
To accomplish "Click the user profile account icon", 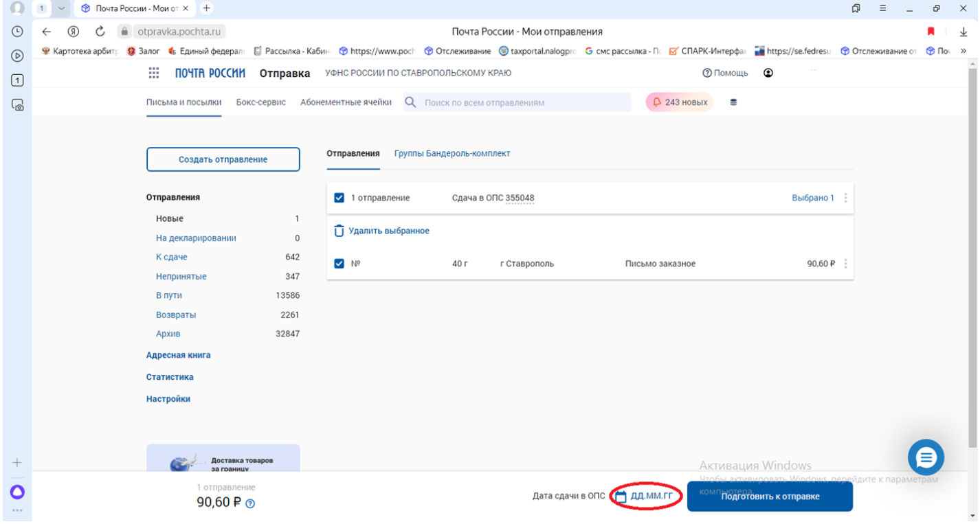I will 768,73.
